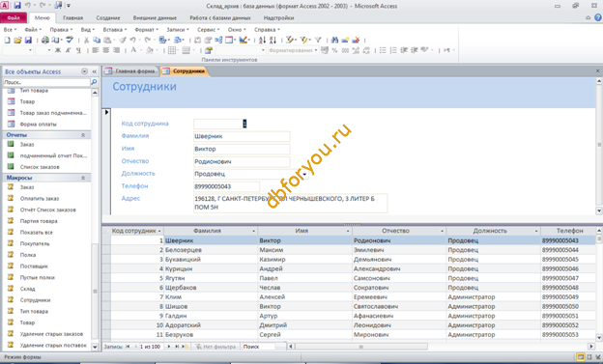Switch to Design view icon in status bar

coord(598,357)
